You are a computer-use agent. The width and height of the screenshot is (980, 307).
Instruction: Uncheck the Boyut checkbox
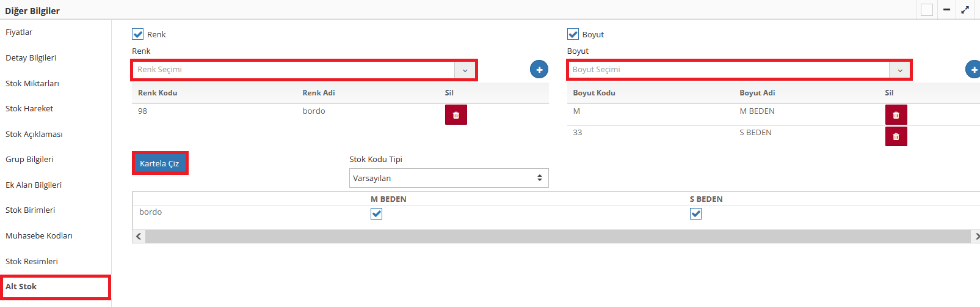pos(573,34)
